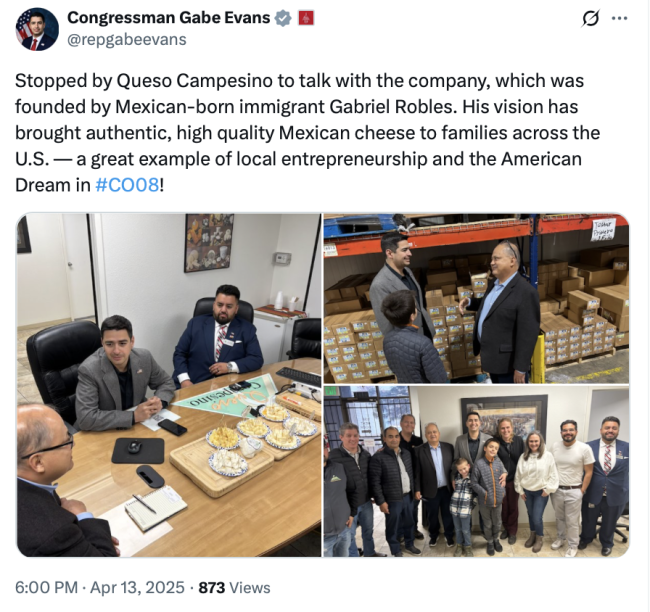Click the red affiliation badge icon
This screenshot has height=612, width=650.
[306, 18]
